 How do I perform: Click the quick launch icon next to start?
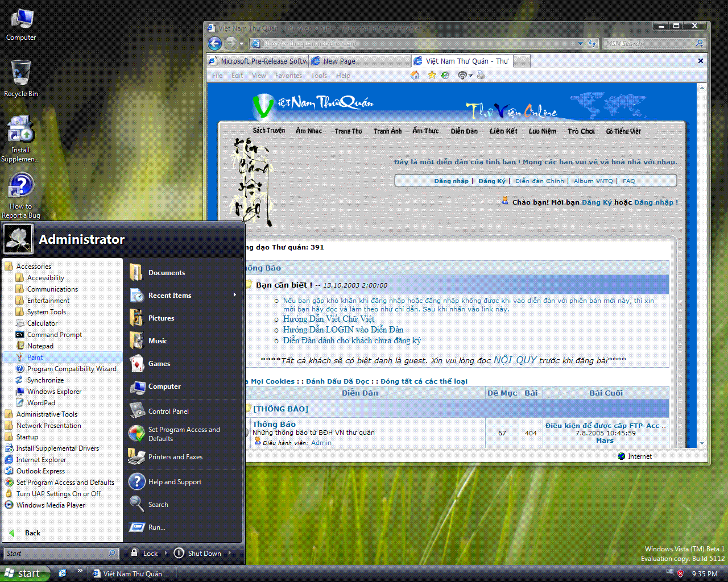(62, 573)
